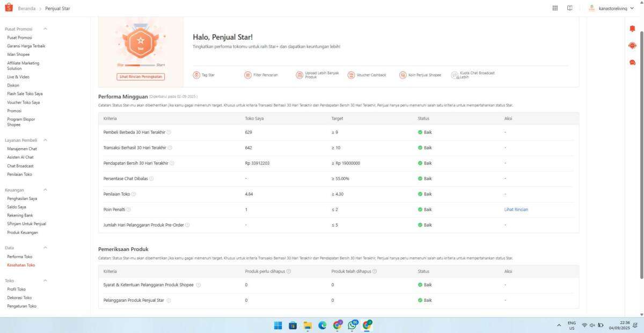Click the Rp 33912203 revenue value
Image resolution: width=644 pixels, height=333 pixels.
point(258,163)
